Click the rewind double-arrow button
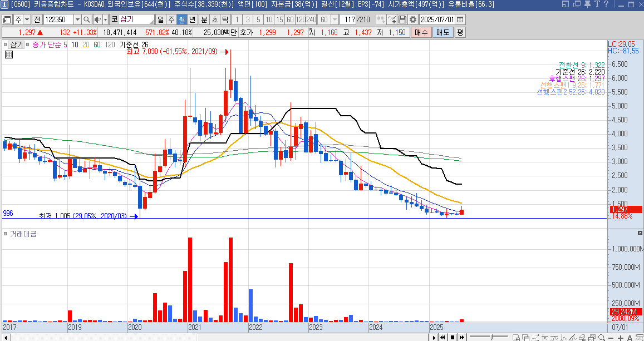This screenshot has height=341, width=644. click(x=443, y=337)
